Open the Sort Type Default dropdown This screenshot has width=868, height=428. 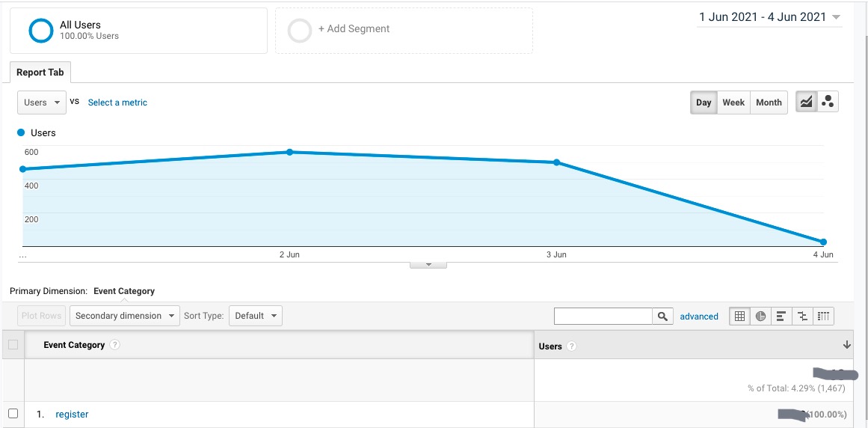[x=255, y=316]
